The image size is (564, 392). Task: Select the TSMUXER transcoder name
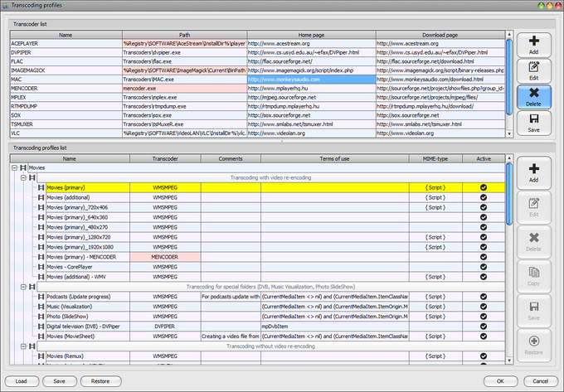66,124
